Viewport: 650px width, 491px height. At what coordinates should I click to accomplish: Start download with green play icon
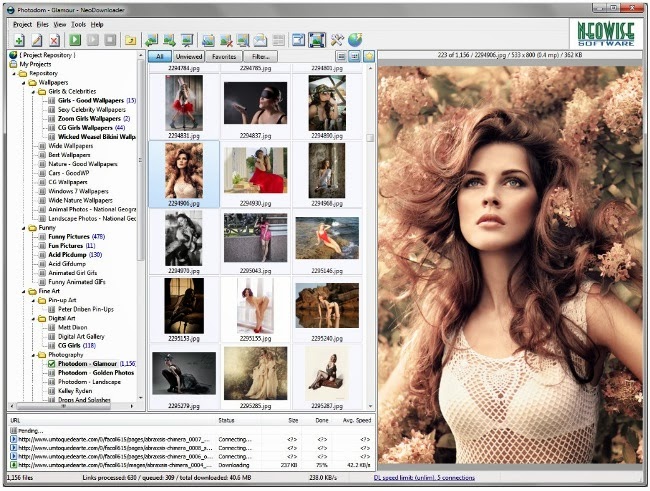(75, 40)
